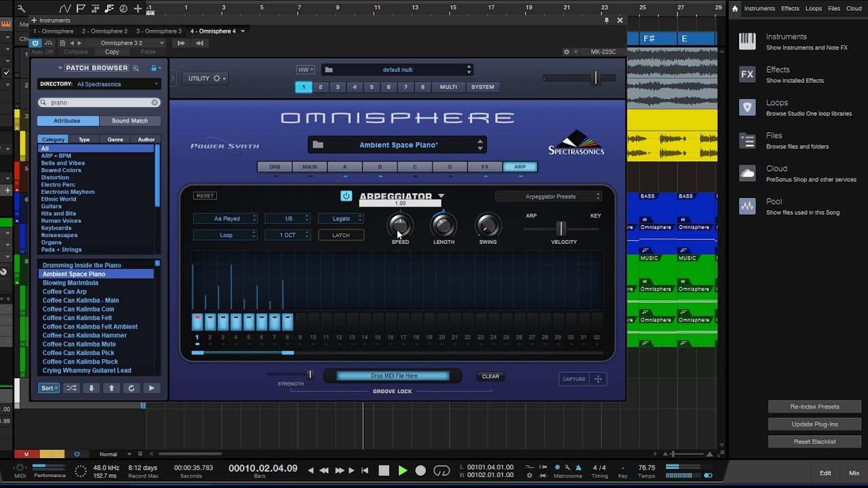Viewport: 868px width, 488px height.
Task: Open the Pool browser icon
Action: pyautogui.click(x=747, y=206)
